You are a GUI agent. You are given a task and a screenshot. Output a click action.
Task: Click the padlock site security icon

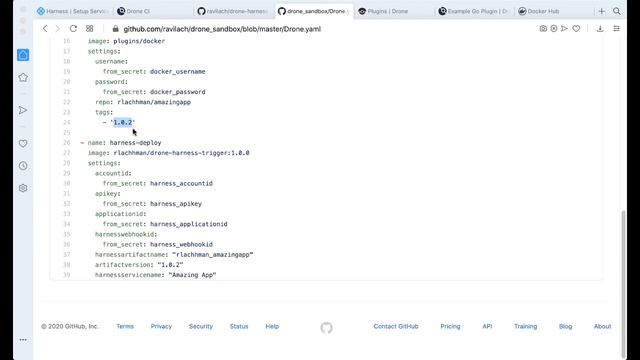point(116,29)
